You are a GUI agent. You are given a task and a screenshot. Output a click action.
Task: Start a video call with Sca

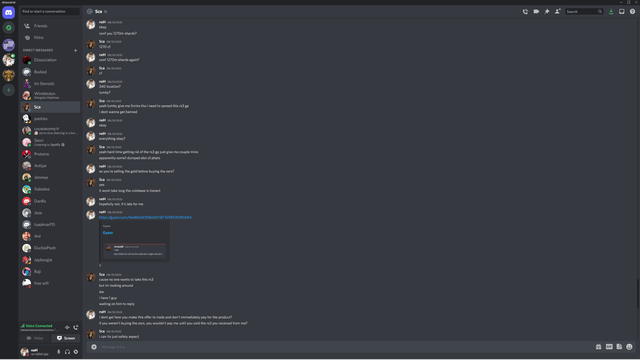click(x=536, y=11)
